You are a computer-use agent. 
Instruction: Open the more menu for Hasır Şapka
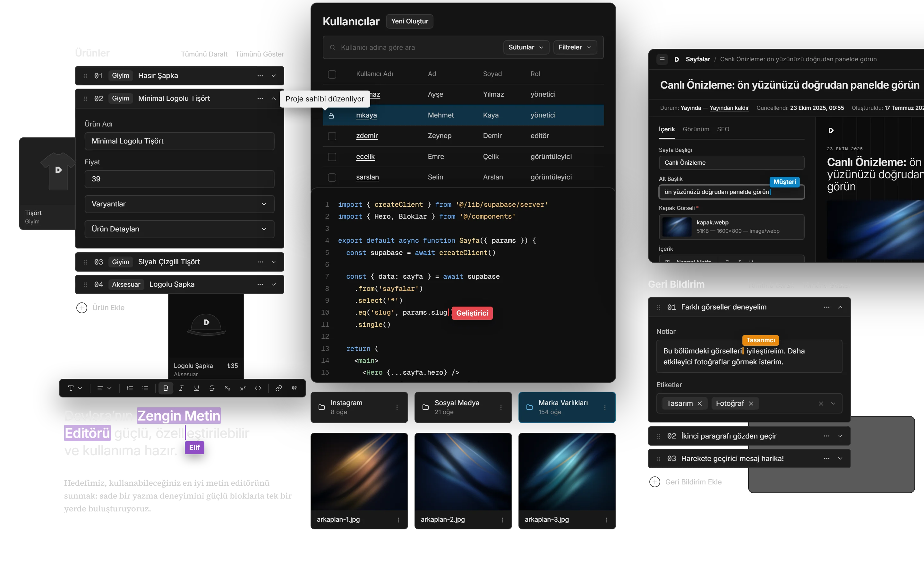click(260, 75)
